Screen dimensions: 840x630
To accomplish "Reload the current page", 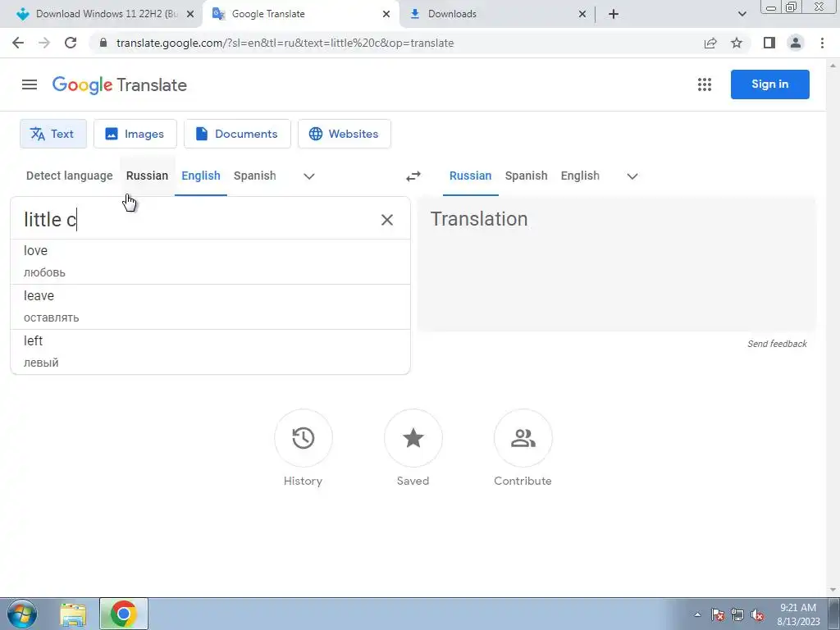I will (x=71, y=43).
